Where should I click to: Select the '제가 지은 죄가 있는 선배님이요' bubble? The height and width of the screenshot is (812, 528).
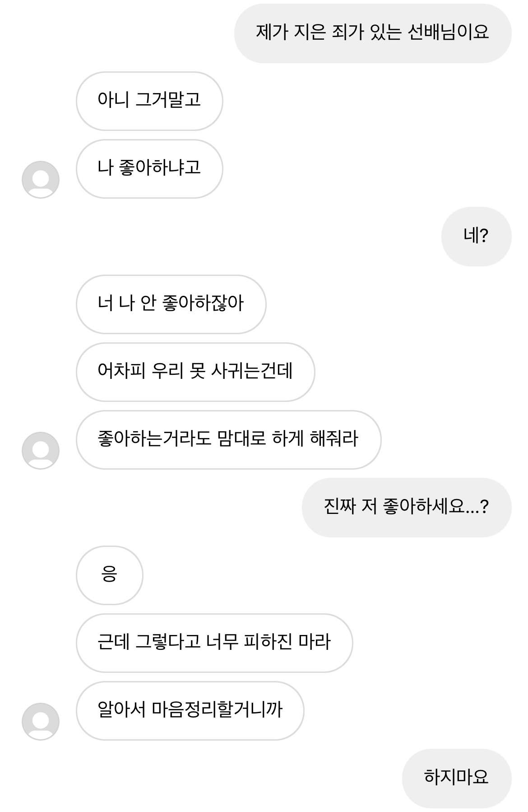[372, 33]
